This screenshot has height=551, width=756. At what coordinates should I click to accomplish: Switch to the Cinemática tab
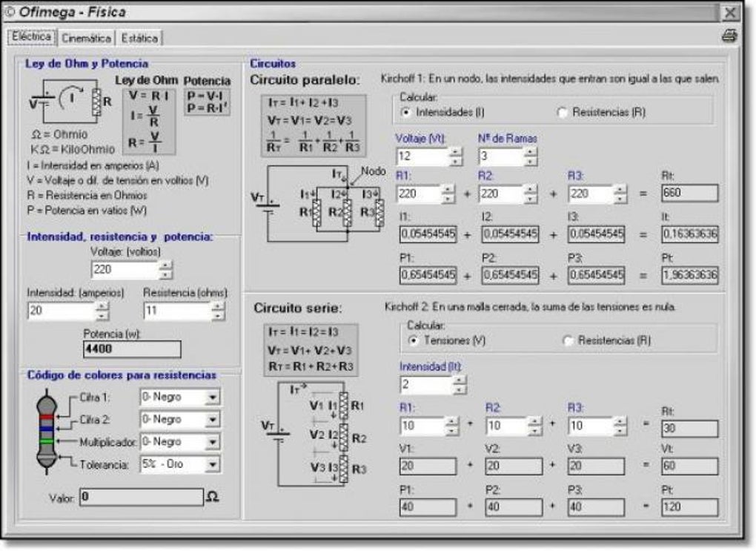click(87, 38)
